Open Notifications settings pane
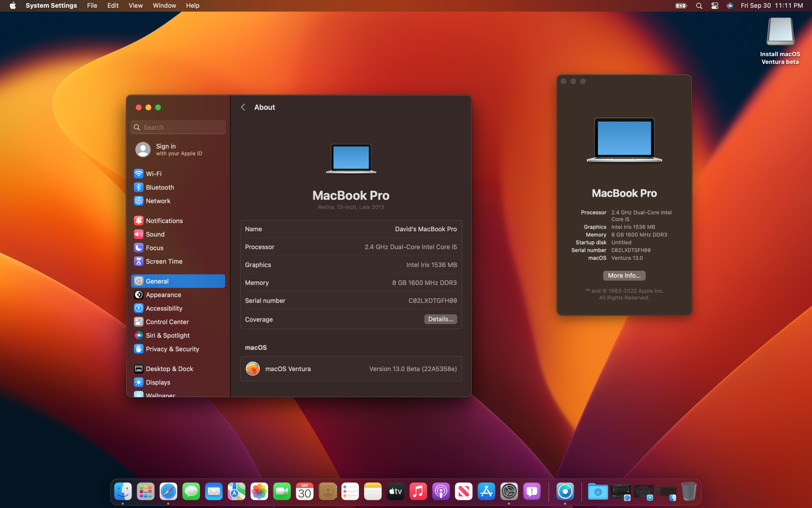This screenshot has height=508, width=812. [164, 221]
